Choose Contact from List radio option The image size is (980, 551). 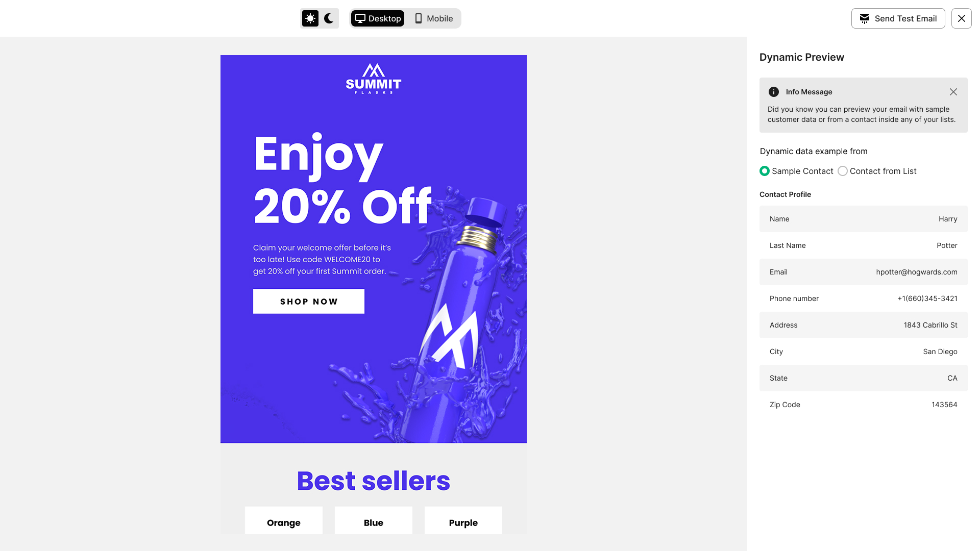click(x=843, y=171)
